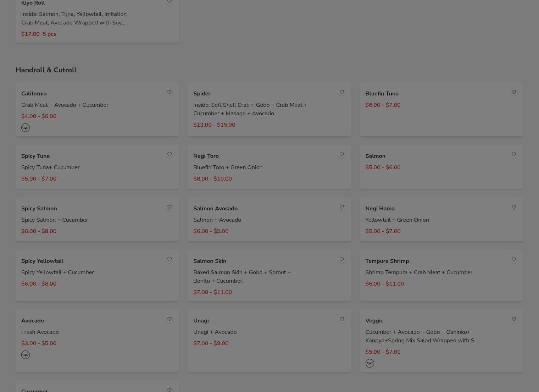
Task: Click Handroll & Cutroll section heading
Action: [46, 70]
